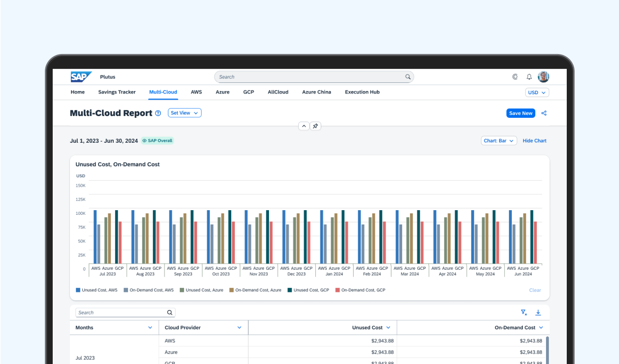
Task: Toggle On-Demand Cost, AWS legend item
Action: [149, 290]
